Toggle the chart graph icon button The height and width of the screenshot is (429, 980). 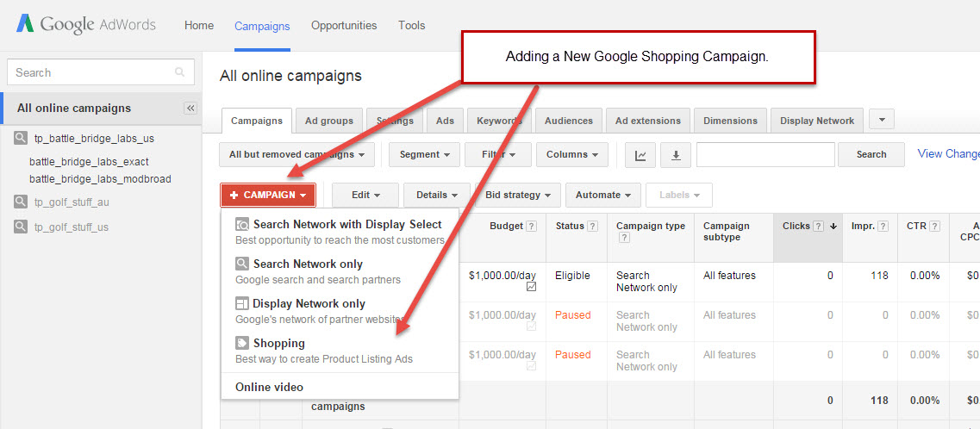pyautogui.click(x=640, y=155)
